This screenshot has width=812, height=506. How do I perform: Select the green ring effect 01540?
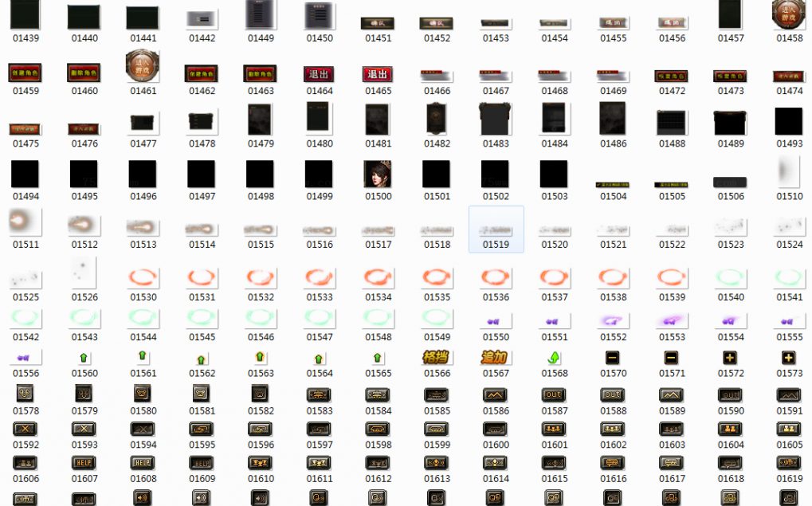tap(731, 277)
